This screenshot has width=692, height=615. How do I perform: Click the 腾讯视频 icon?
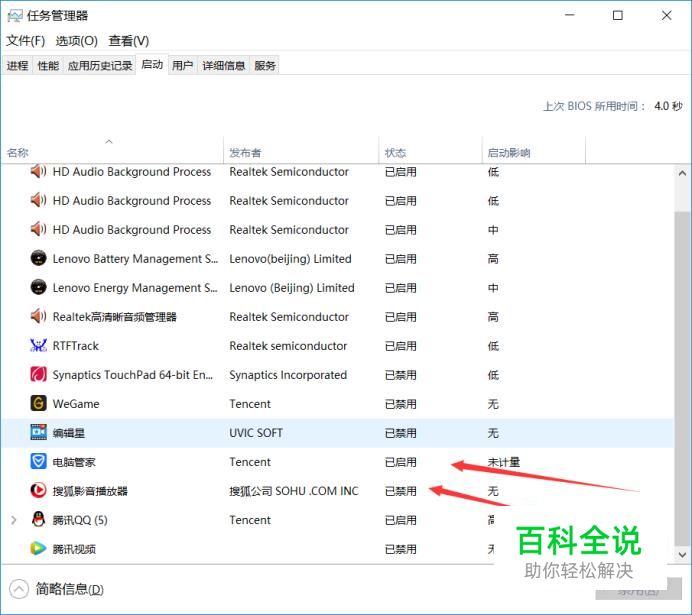(x=38, y=549)
